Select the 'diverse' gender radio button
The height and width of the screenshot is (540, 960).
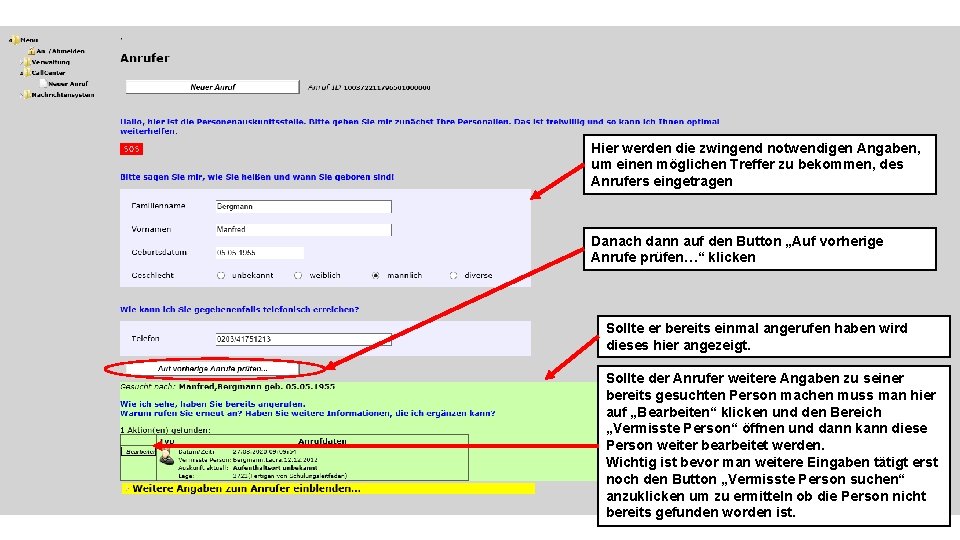click(453, 276)
